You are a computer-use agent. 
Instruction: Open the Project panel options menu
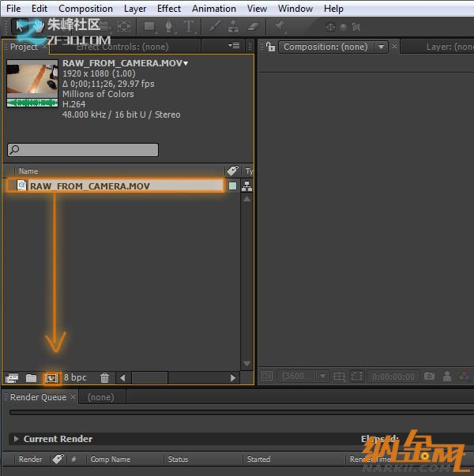(x=234, y=46)
